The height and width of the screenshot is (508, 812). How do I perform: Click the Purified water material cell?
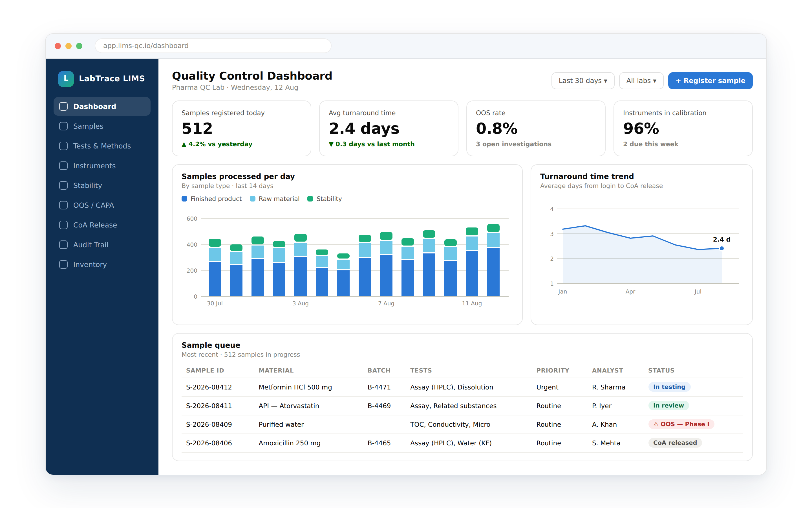click(x=281, y=424)
